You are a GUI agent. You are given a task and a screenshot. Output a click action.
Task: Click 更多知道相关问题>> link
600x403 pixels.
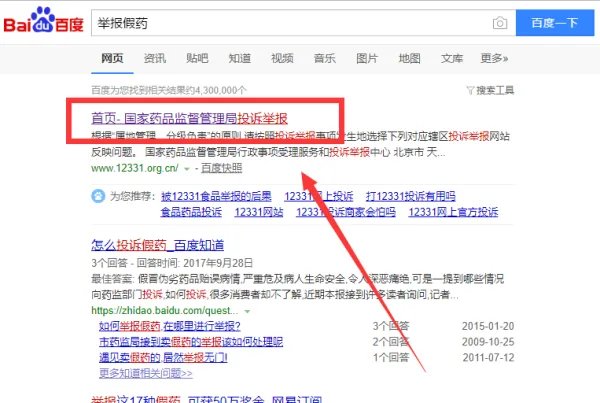145,373
